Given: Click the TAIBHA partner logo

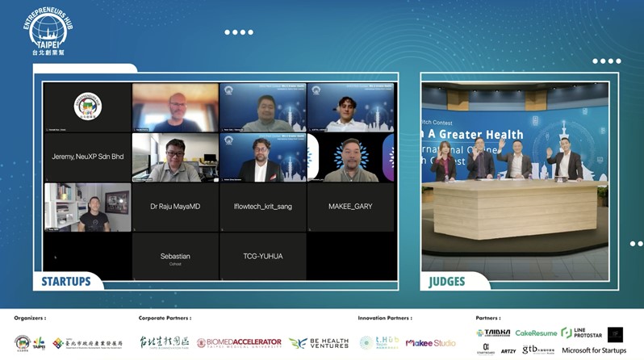Looking at the screenshot, I should 493,333.
